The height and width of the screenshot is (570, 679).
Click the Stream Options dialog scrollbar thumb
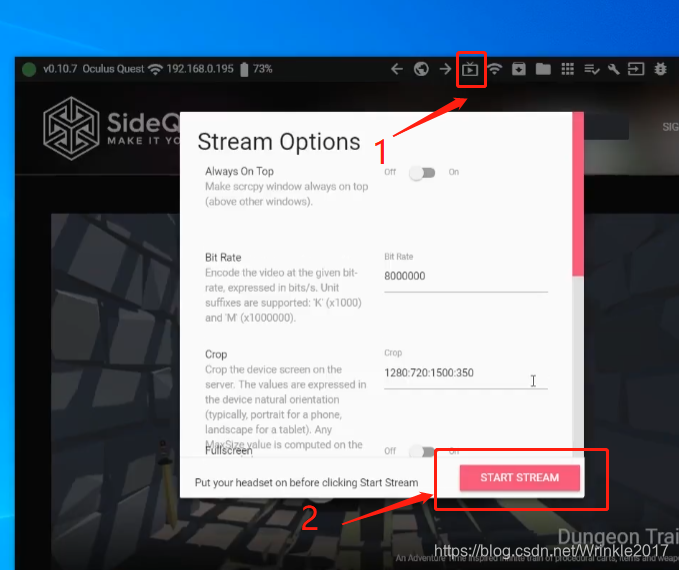[x=578, y=194]
